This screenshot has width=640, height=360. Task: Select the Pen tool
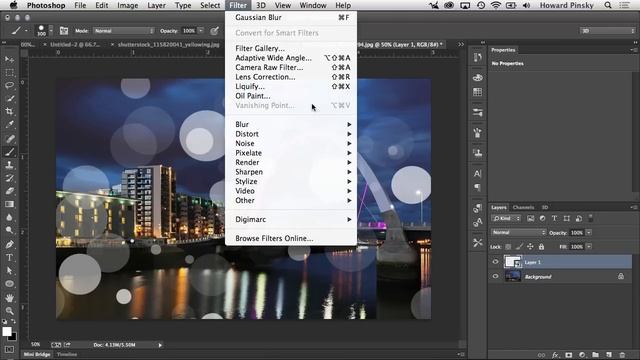point(9,244)
